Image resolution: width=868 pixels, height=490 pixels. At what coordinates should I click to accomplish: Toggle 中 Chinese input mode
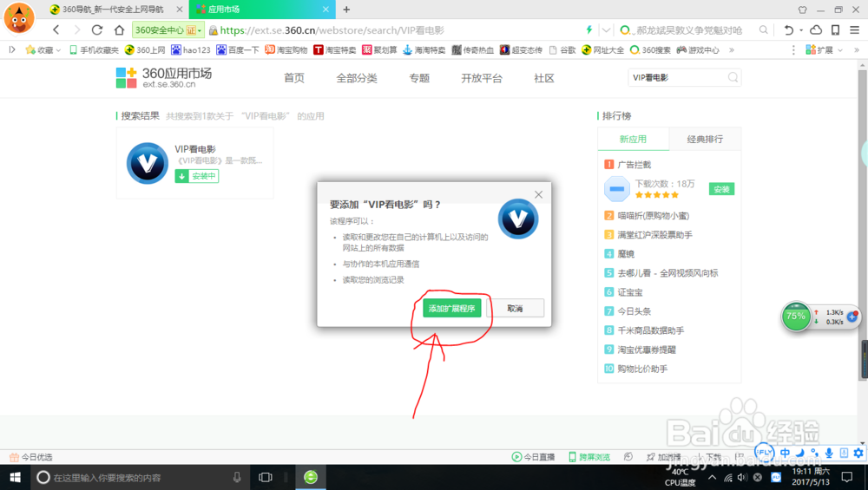(785, 453)
